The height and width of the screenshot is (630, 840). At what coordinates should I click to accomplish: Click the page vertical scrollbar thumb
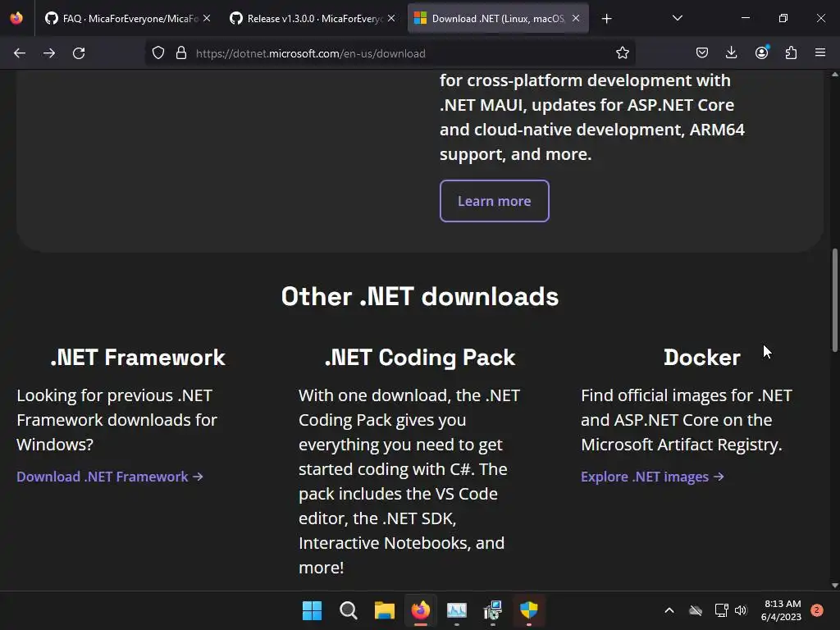pos(835,299)
